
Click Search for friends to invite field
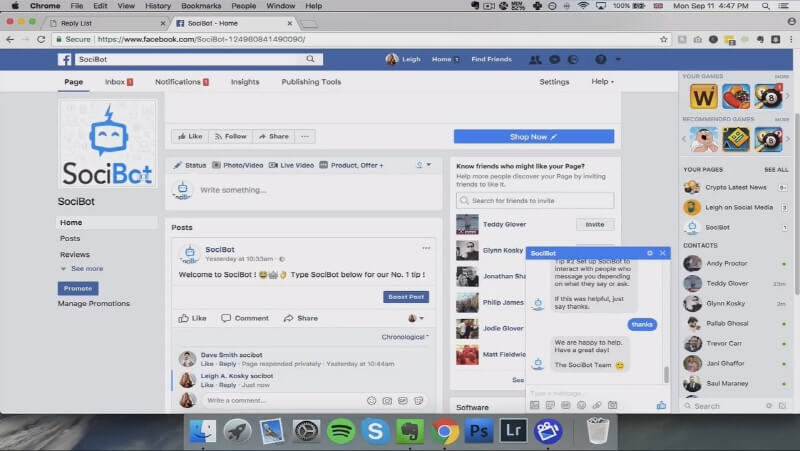(x=535, y=201)
